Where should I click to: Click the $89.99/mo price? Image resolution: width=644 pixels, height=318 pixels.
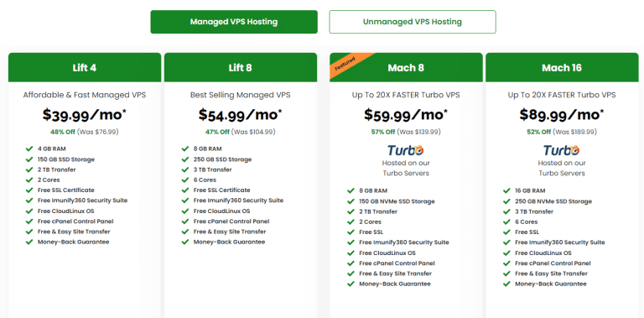[562, 115]
